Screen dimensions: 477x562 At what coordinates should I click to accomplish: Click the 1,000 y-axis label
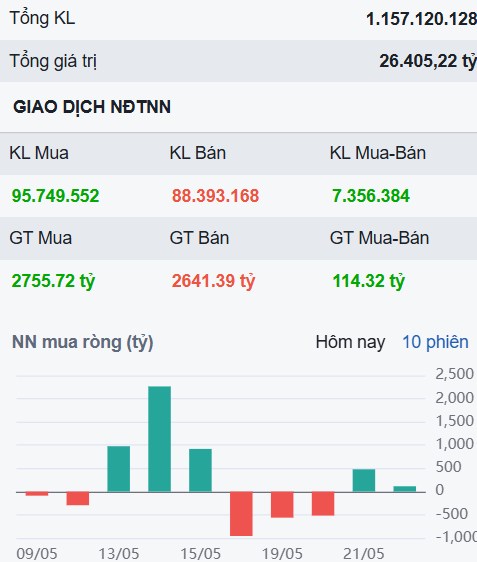(454, 444)
